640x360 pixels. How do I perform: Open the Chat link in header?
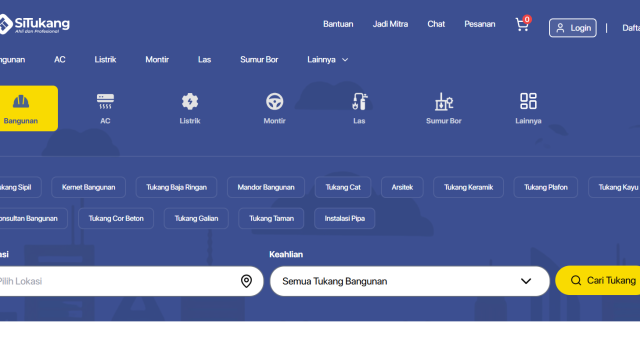436,24
